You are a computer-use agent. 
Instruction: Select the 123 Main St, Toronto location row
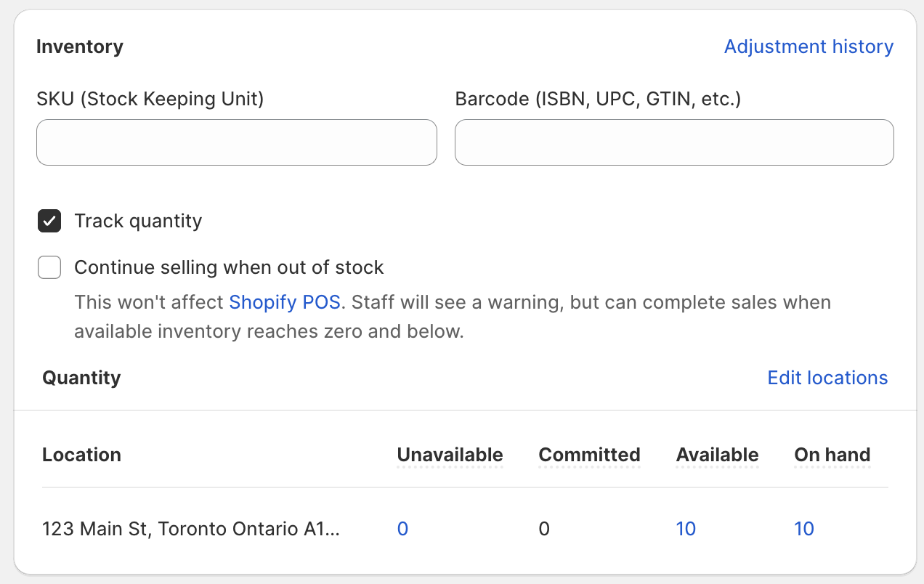tap(190, 529)
